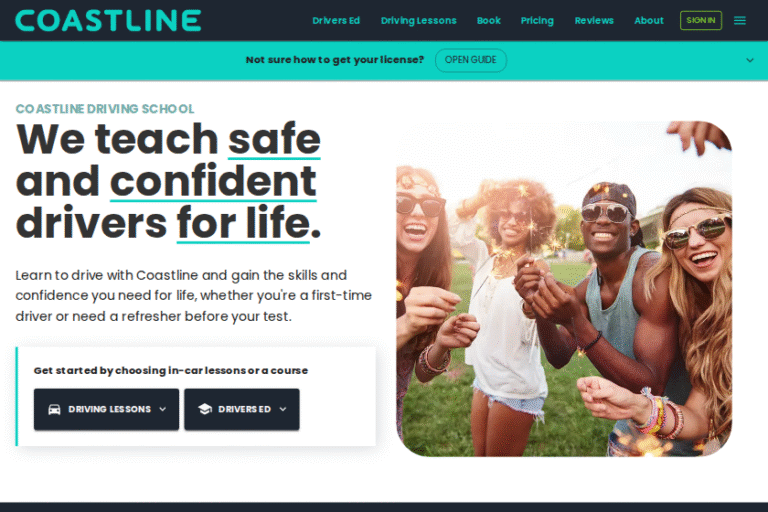Image resolution: width=768 pixels, height=512 pixels.
Task: Click the graduation cap icon on Drivers Ed
Action: (x=205, y=409)
